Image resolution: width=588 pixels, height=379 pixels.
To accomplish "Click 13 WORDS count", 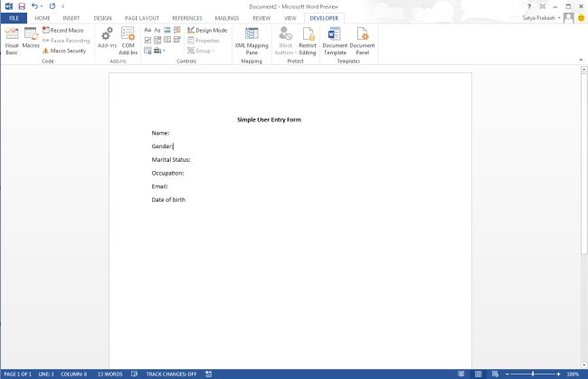I will click(109, 374).
